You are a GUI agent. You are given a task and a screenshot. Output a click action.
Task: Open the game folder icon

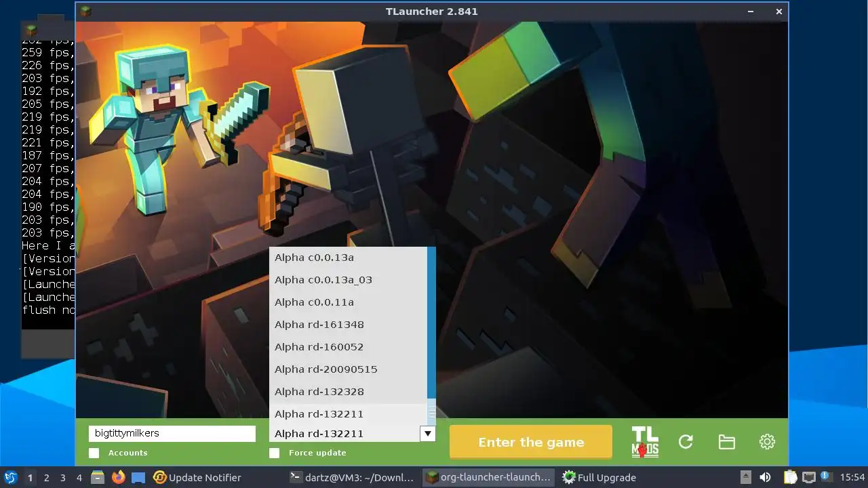pos(726,442)
